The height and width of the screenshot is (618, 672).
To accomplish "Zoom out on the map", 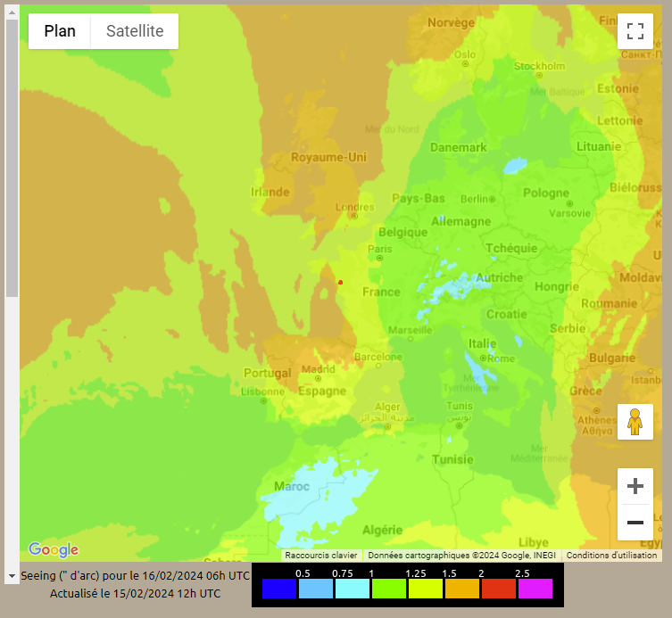I will tap(635, 522).
